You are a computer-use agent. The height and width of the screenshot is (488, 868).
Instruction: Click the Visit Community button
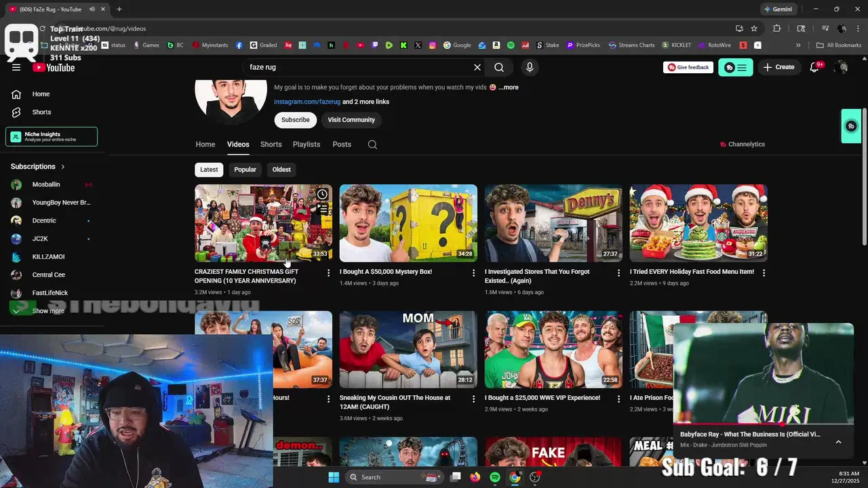click(351, 120)
